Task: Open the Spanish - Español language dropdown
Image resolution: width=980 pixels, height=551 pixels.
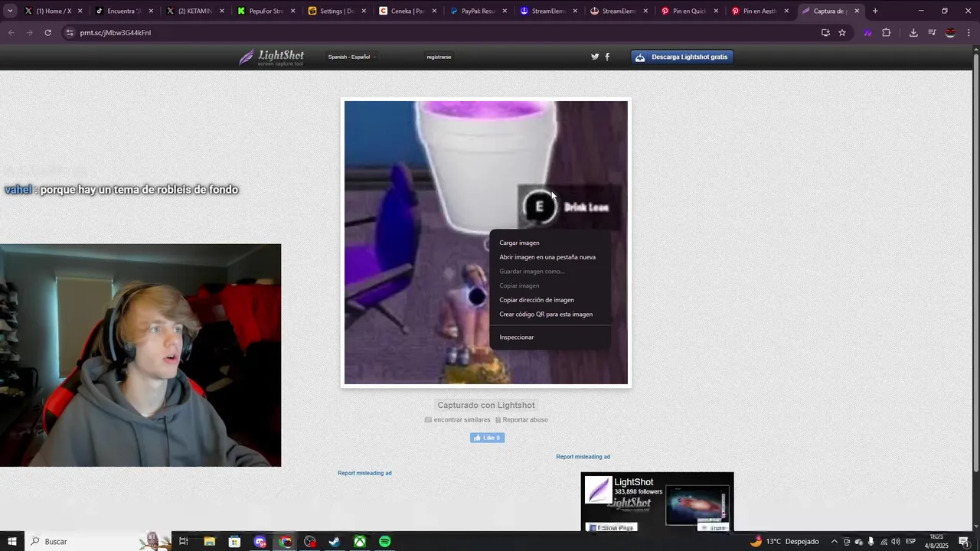Action: point(351,57)
